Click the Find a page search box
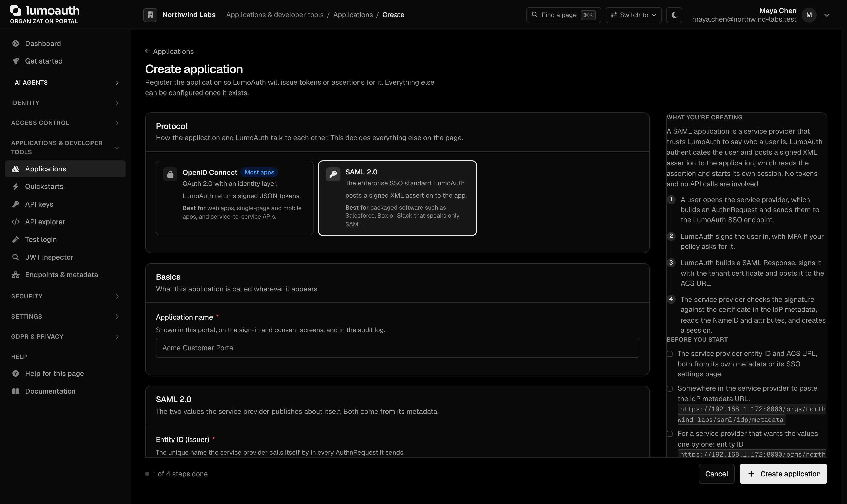 (564, 15)
